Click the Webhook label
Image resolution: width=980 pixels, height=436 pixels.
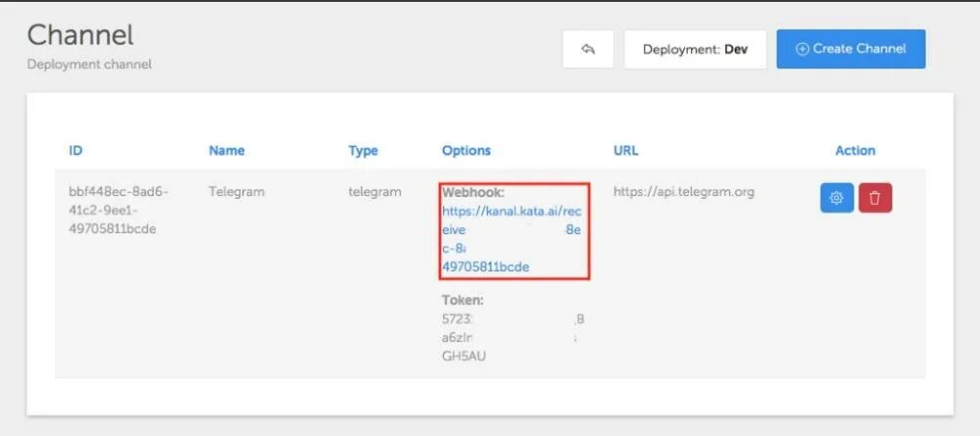(x=473, y=192)
